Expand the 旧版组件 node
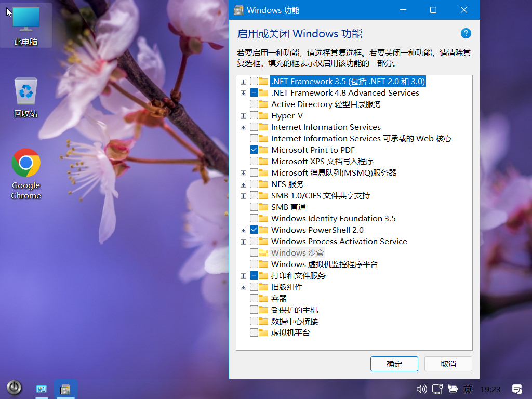532x399 pixels. tap(243, 287)
